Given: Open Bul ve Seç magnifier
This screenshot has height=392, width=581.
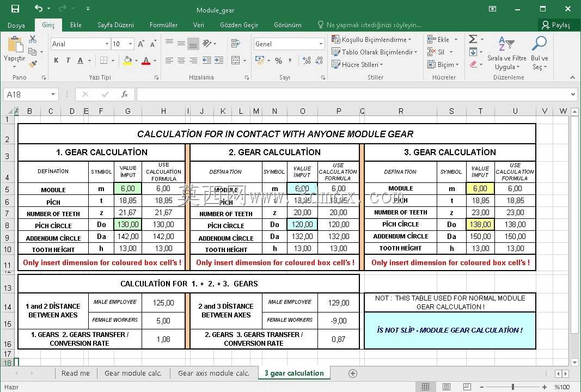Looking at the screenshot, I should pyautogui.click(x=539, y=53).
